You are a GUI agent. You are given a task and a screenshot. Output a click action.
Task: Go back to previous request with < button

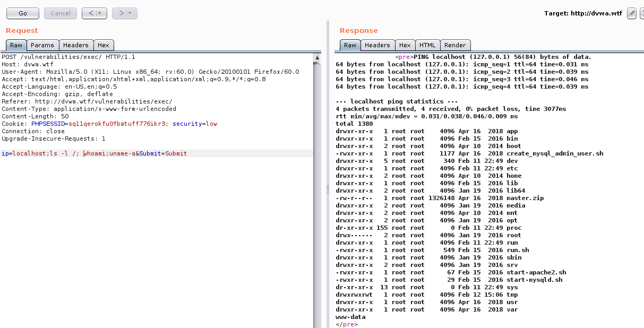(x=90, y=13)
